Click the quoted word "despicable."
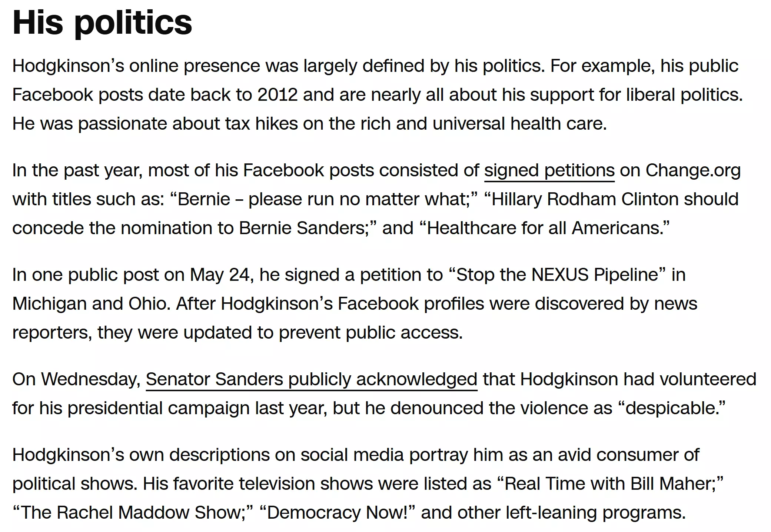 click(x=672, y=408)
